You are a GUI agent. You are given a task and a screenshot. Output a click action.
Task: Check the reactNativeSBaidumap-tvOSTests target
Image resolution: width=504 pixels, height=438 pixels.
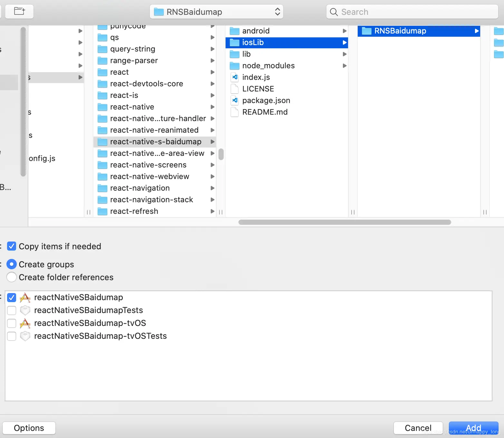click(12, 336)
